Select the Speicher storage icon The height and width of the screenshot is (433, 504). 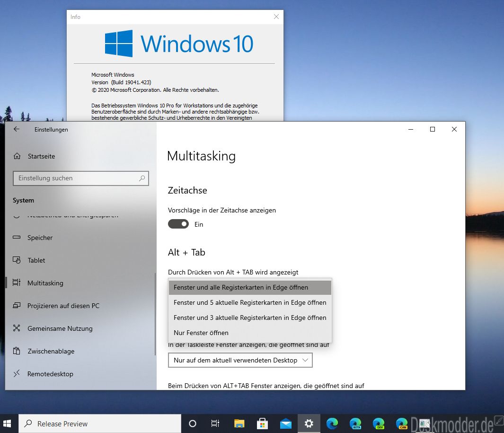[x=17, y=238]
